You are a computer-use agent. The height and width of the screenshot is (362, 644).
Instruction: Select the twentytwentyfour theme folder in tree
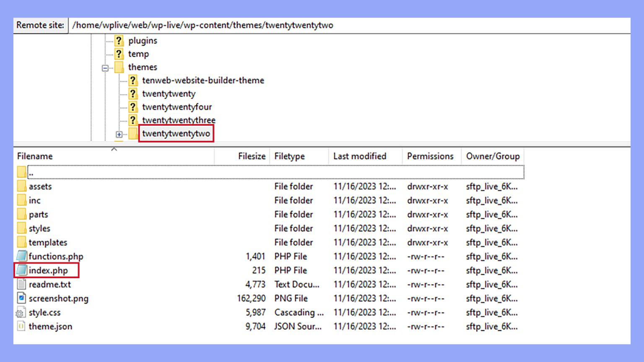tap(177, 107)
